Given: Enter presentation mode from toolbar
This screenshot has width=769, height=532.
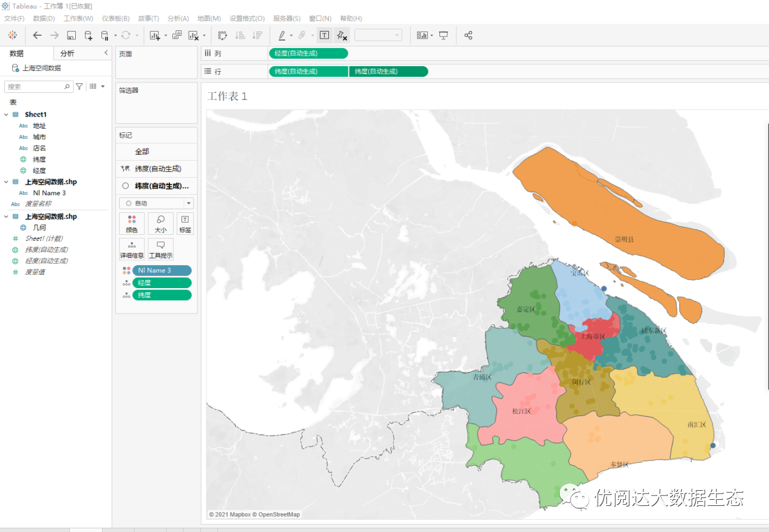Looking at the screenshot, I should coord(444,35).
